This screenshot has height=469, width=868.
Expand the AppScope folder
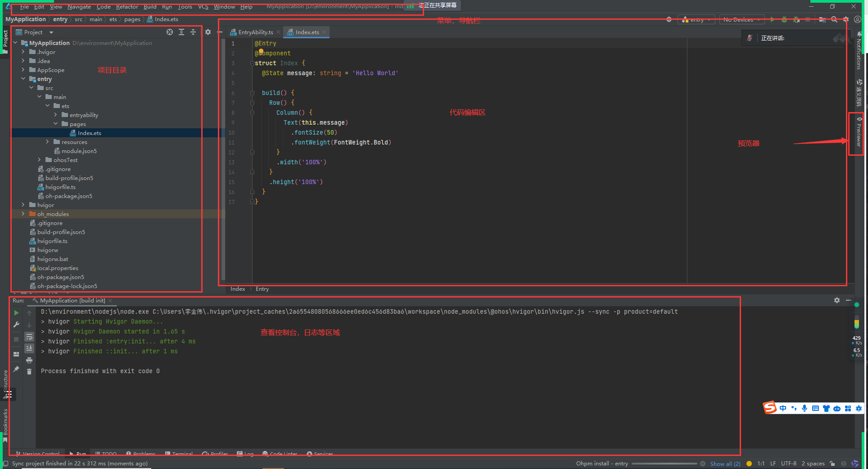click(x=23, y=70)
